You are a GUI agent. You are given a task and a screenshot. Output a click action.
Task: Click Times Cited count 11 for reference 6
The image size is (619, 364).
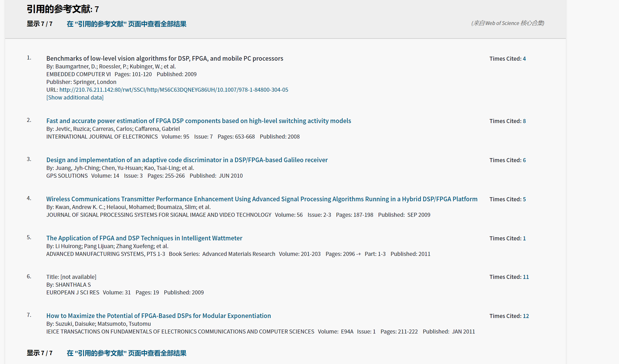pyautogui.click(x=526, y=277)
